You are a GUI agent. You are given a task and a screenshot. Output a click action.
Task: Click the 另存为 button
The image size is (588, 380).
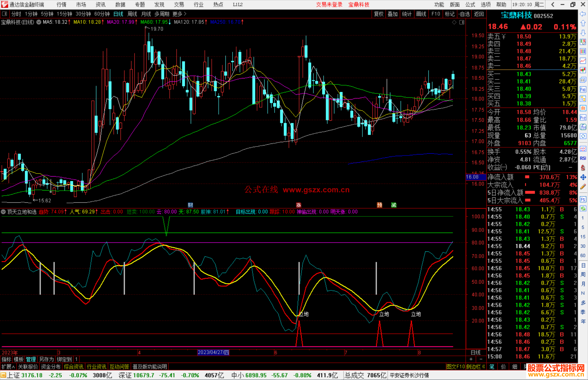pos(46,359)
